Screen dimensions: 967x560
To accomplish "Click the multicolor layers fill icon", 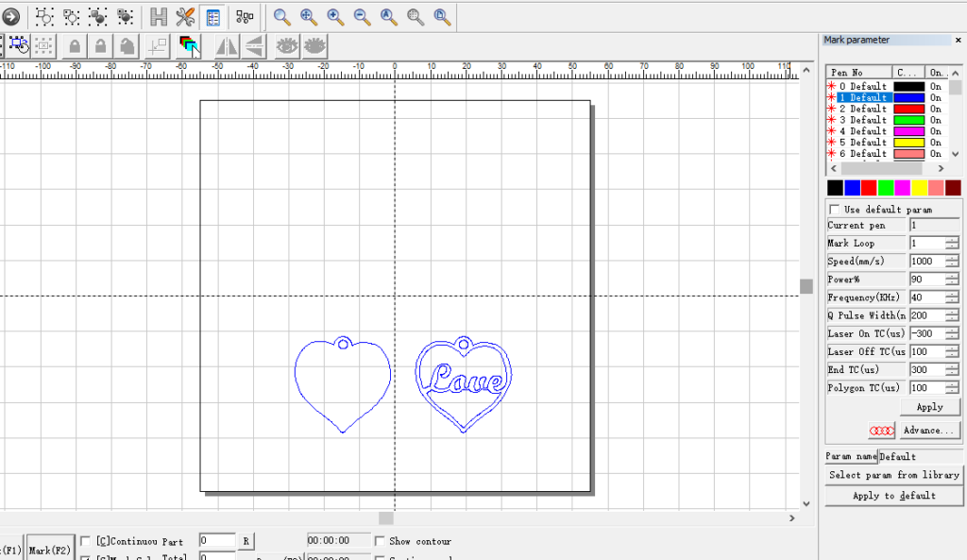I will tap(188, 45).
